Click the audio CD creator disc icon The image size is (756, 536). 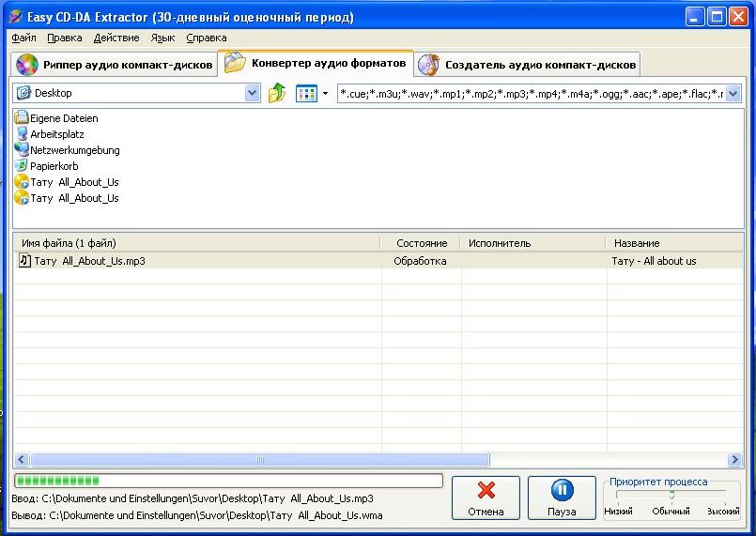click(428, 65)
